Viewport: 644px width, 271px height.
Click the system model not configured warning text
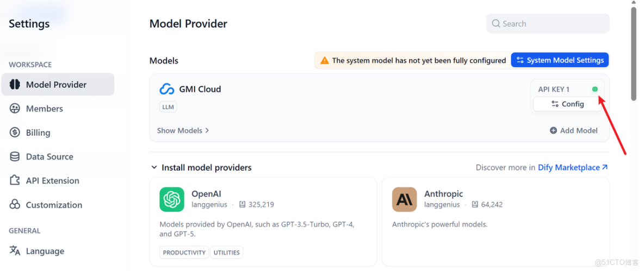coord(419,60)
